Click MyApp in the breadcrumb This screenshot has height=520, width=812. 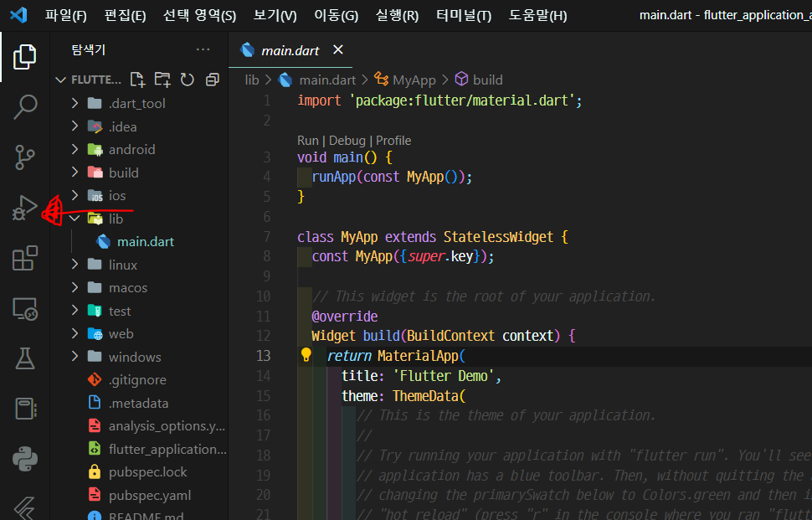[x=414, y=80]
